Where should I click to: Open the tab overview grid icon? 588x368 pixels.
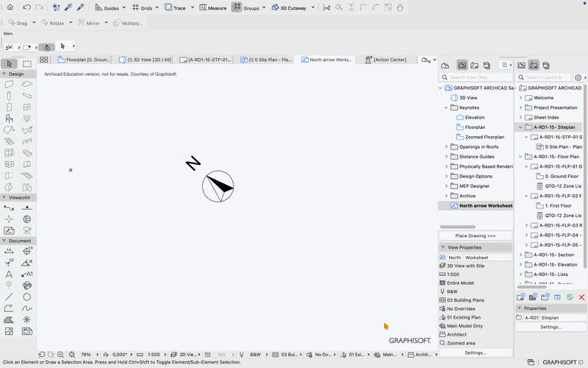pyautogui.click(x=44, y=60)
